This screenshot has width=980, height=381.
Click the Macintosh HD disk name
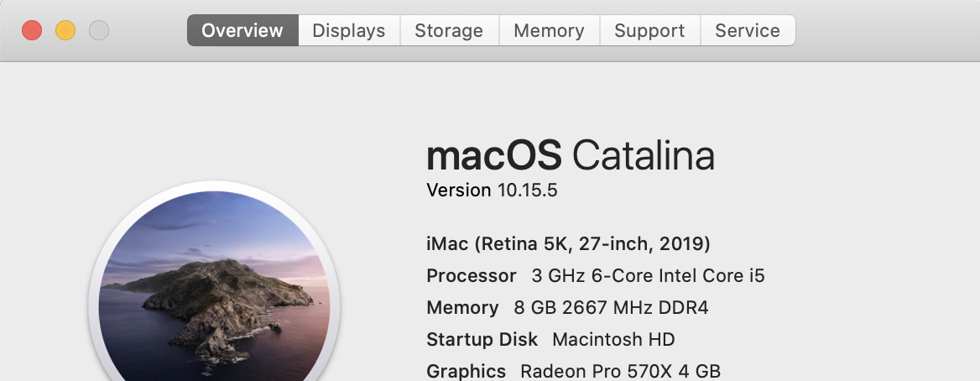tap(613, 340)
